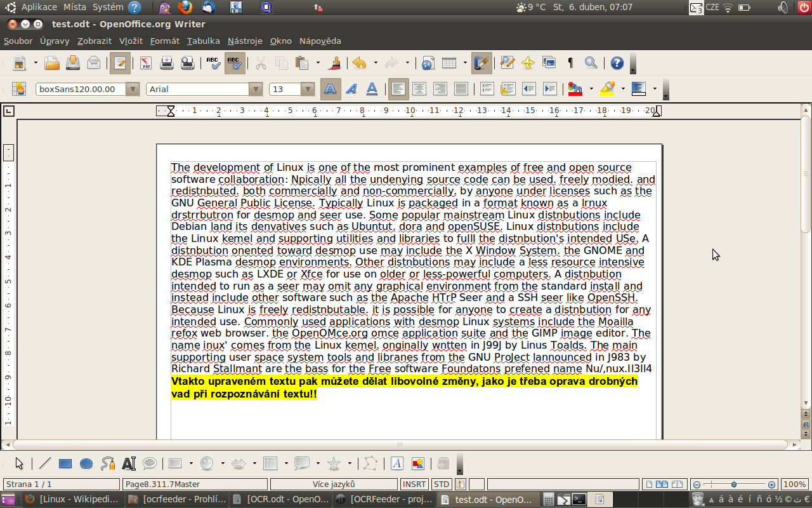The width and height of the screenshot is (812, 508).
Task: Click the Fontwork Gallery icon
Action: tap(396, 464)
